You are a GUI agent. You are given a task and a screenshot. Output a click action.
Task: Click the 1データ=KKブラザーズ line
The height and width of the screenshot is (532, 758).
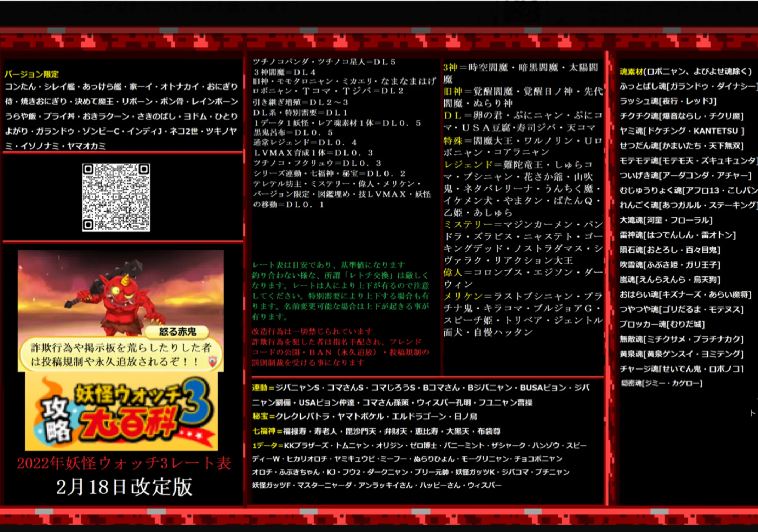click(x=419, y=446)
